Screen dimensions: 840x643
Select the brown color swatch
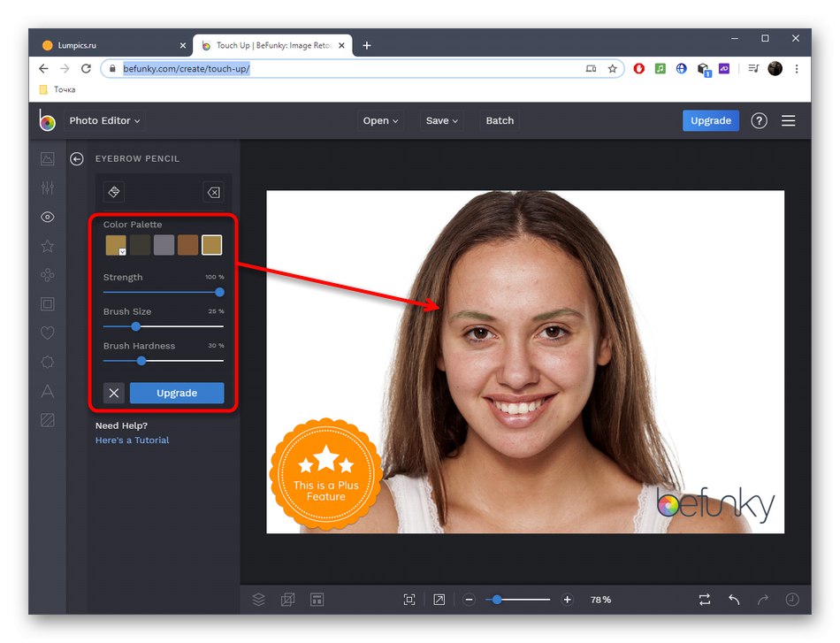[187, 245]
